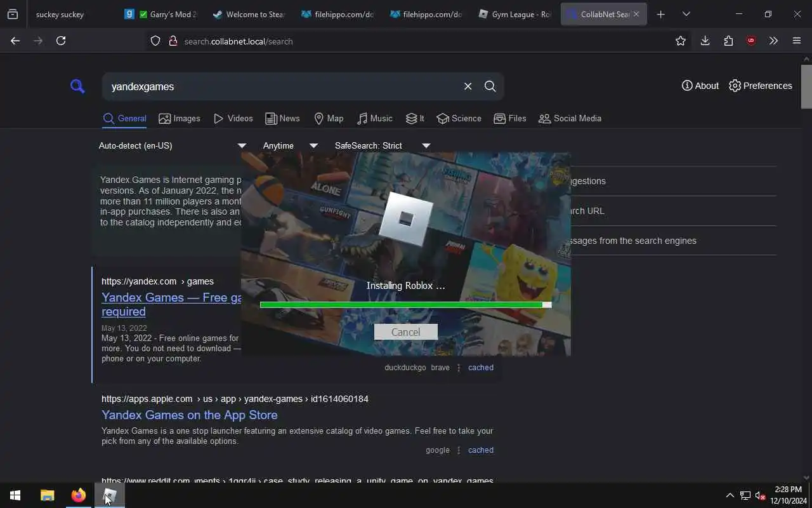
Task: Open cached link for App Store result
Action: click(x=480, y=450)
